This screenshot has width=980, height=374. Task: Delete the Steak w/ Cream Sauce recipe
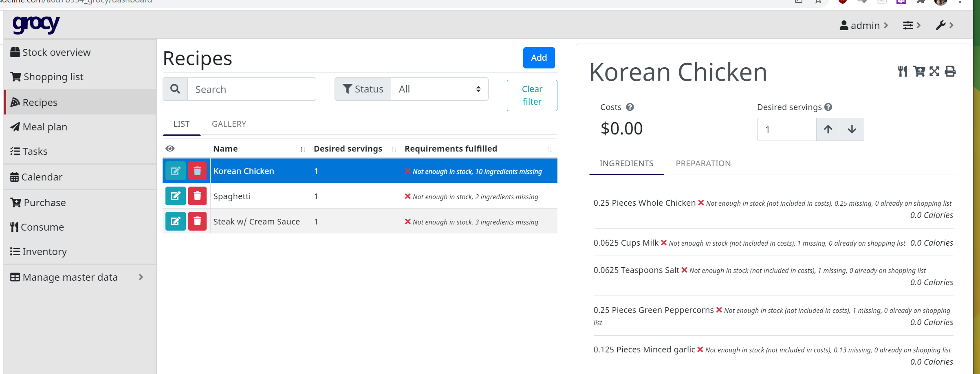[197, 221]
